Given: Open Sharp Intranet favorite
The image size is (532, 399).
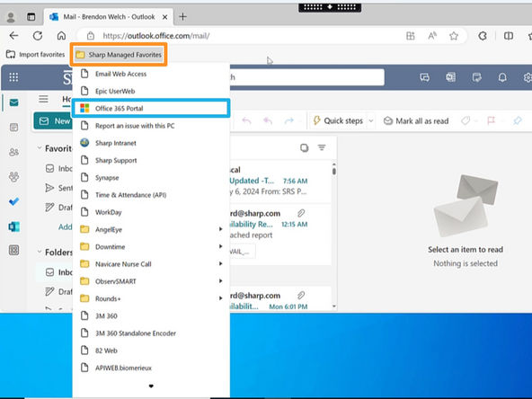Looking at the screenshot, I should coord(151,143).
